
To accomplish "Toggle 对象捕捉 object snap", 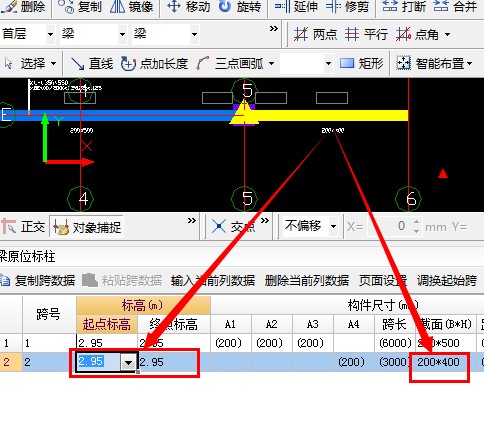I will [x=87, y=227].
